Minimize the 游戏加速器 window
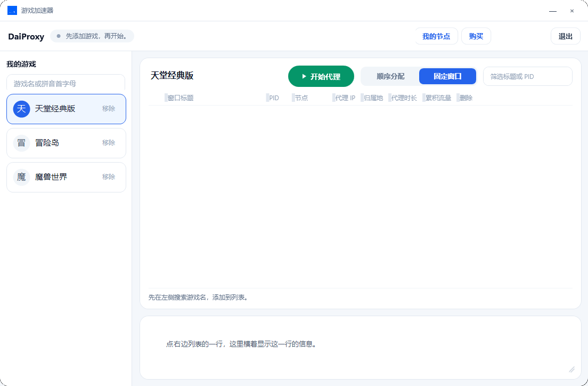The width and height of the screenshot is (588, 386). (553, 11)
